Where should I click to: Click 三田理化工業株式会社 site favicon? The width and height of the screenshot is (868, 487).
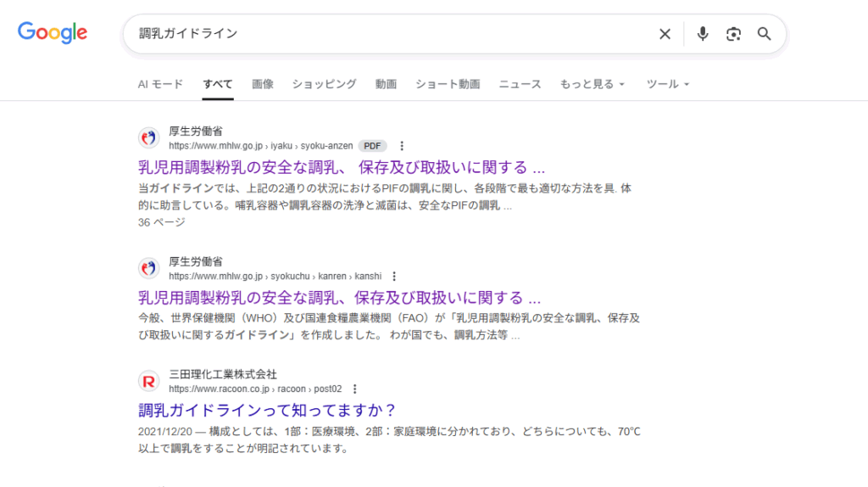pyautogui.click(x=149, y=382)
